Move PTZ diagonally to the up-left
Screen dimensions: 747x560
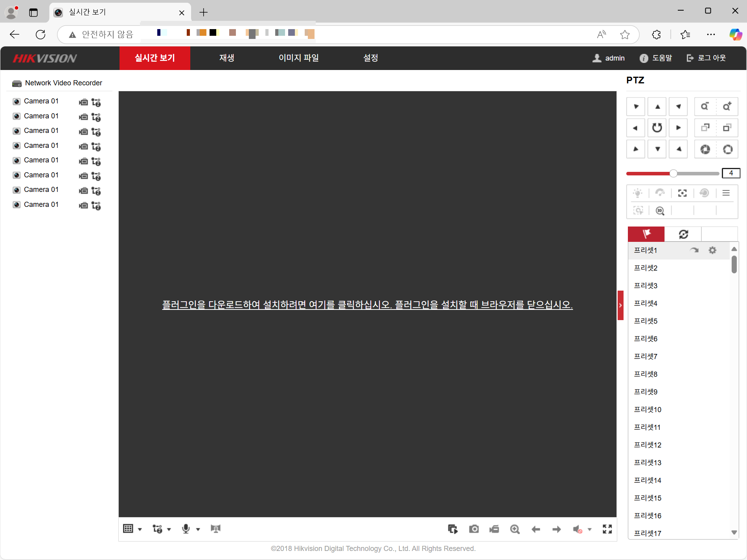(636, 107)
